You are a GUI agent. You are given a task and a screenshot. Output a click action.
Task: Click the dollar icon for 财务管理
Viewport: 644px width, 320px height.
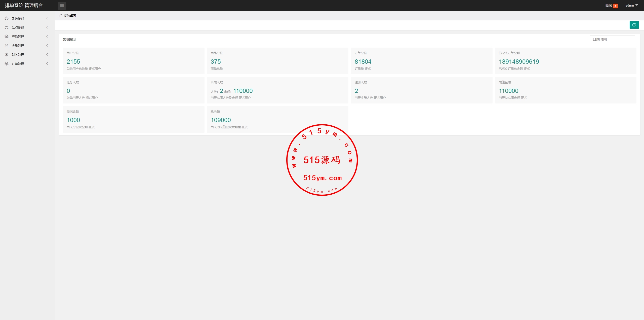(x=7, y=55)
